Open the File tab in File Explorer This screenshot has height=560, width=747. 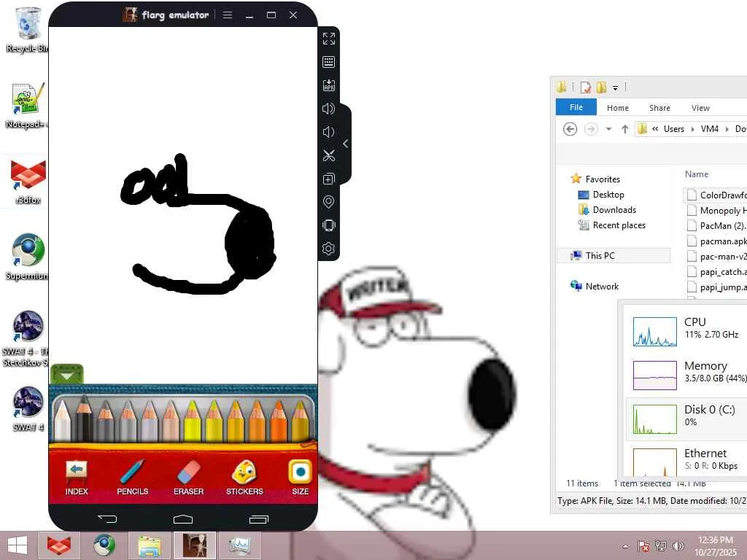point(576,107)
